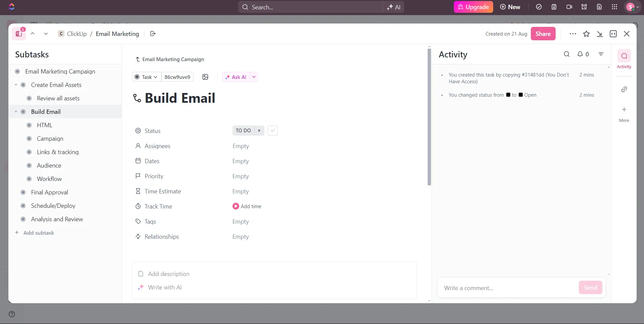Open the apps grid icon

614,7
